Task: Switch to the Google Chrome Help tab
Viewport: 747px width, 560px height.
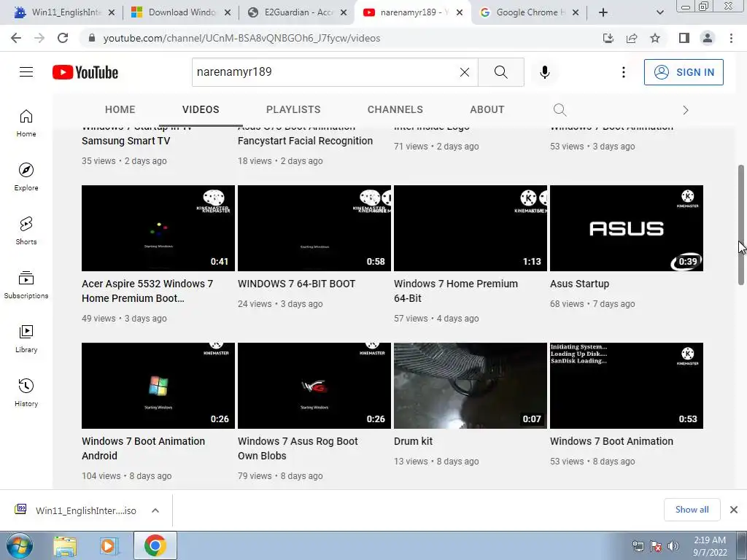Action: point(528,12)
